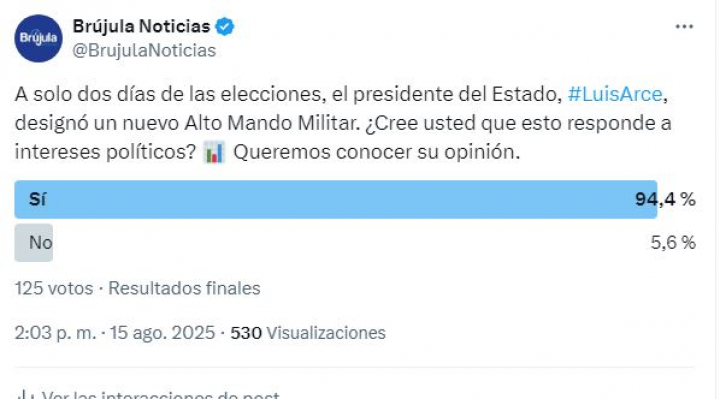Screen dimensions: 720x399
Task: Open the Brújula Noticias display name
Action: coord(141,26)
